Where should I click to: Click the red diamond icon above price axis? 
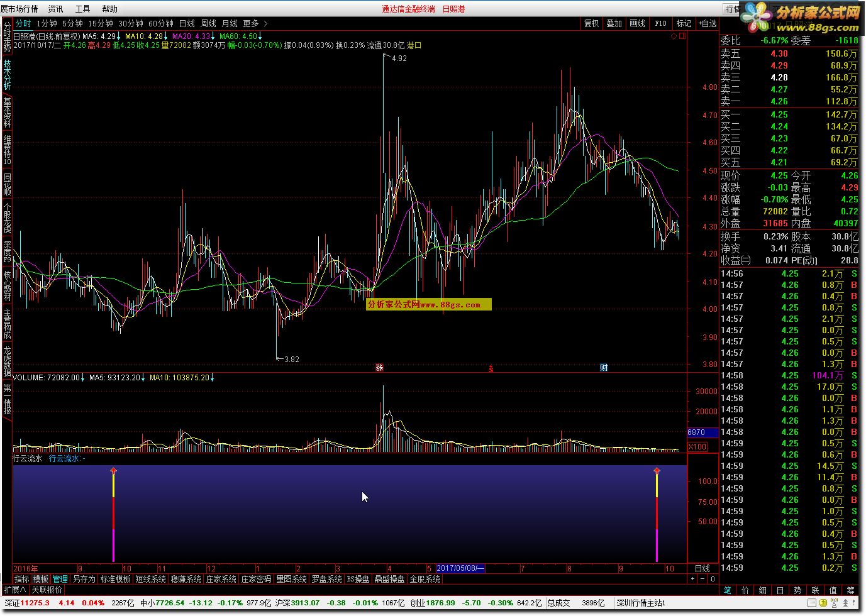tap(674, 36)
